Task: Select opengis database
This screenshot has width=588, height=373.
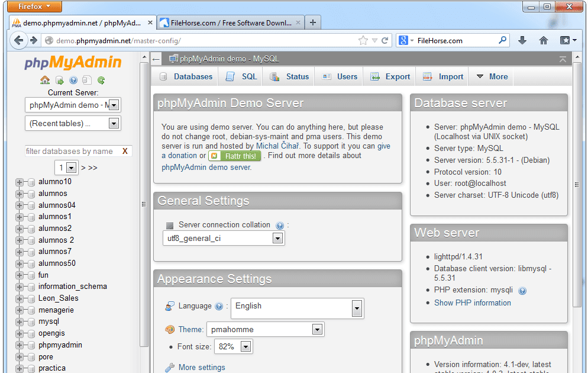Action: (x=51, y=333)
